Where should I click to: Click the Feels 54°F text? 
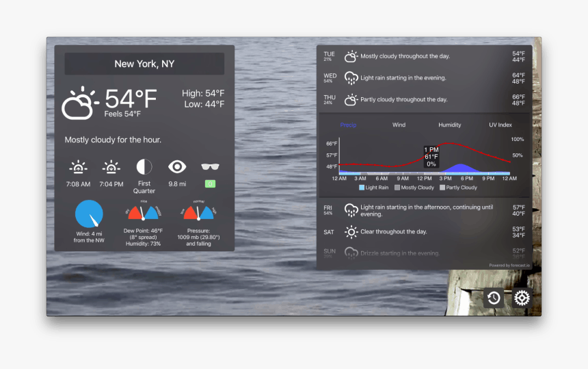click(x=122, y=114)
